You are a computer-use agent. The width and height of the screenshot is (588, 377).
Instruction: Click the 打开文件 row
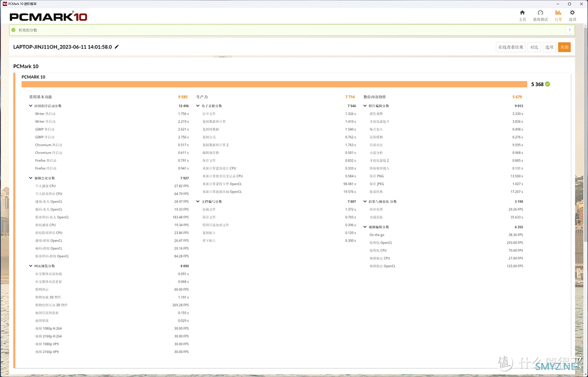(279, 114)
